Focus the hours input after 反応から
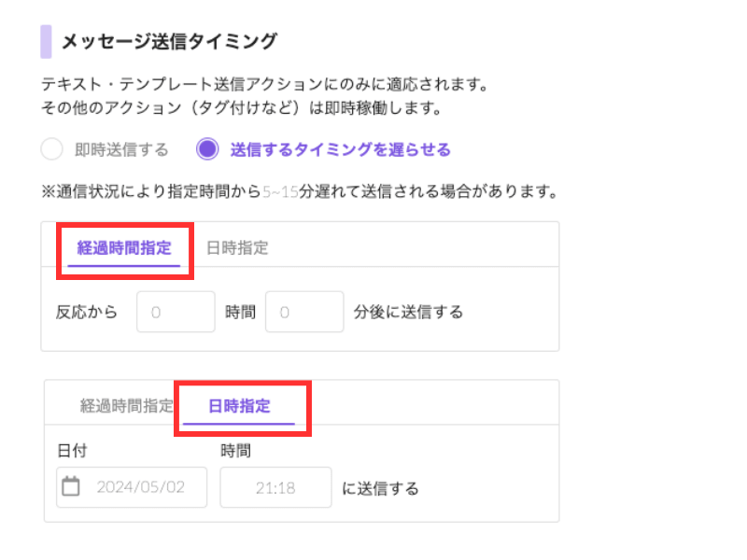This screenshot has width=747, height=560. tap(176, 312)
